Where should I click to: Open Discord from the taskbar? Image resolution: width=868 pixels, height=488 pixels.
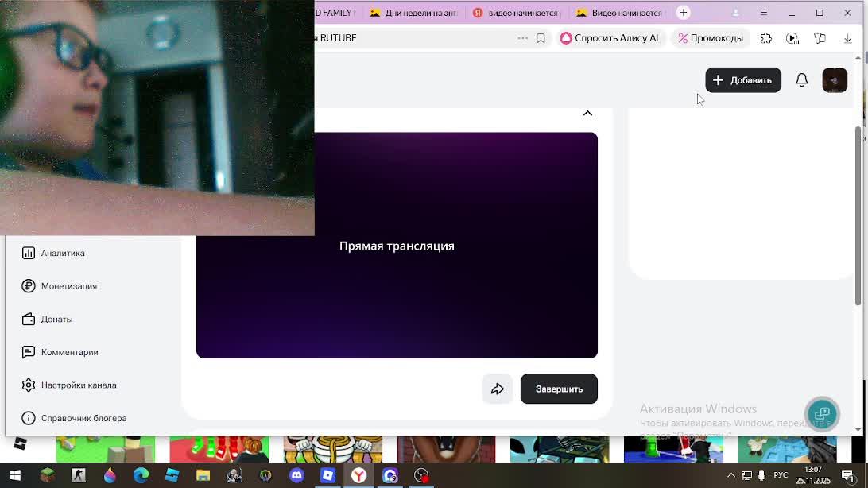[x=296, y=475]
